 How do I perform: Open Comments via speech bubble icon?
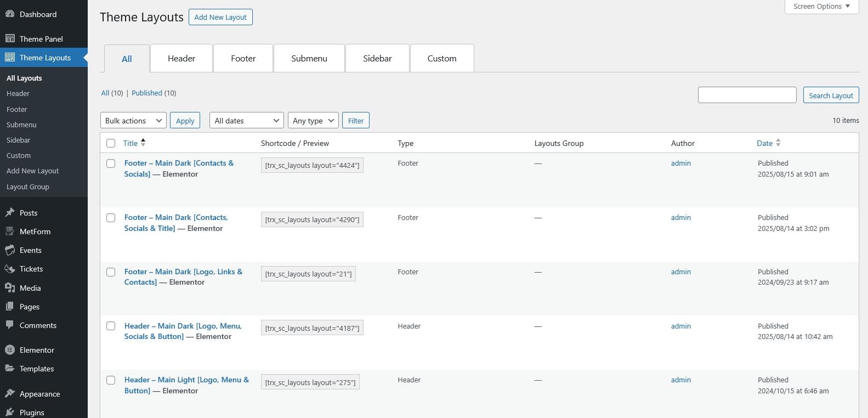[x=10, y=325]
